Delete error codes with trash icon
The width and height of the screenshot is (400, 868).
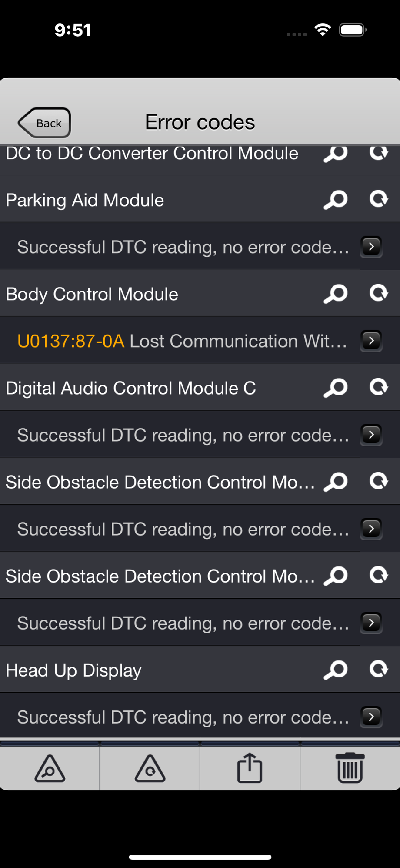350,769
